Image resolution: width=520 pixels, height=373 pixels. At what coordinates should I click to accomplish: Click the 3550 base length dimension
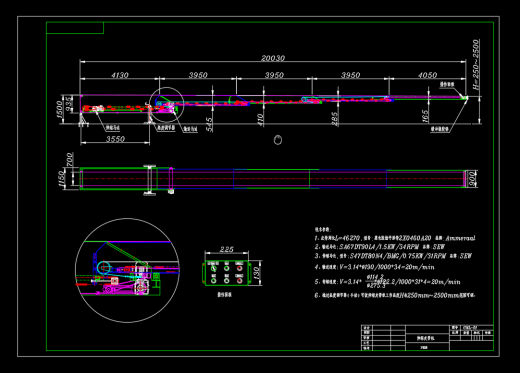pyautogui.click(x=115, y=139)
